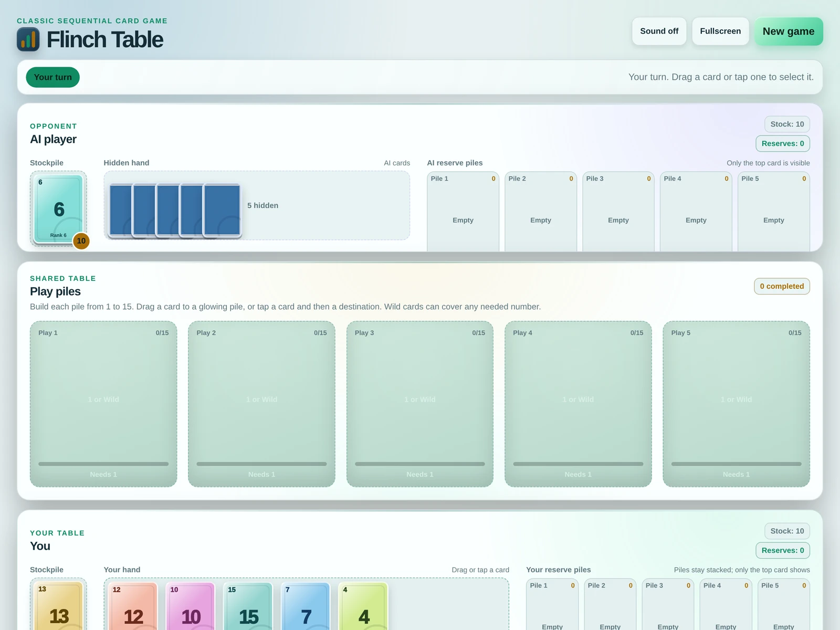The height and width of the screenshot is (630, 840).
Task: Select your reserve Pile 3
Action: 668,604
